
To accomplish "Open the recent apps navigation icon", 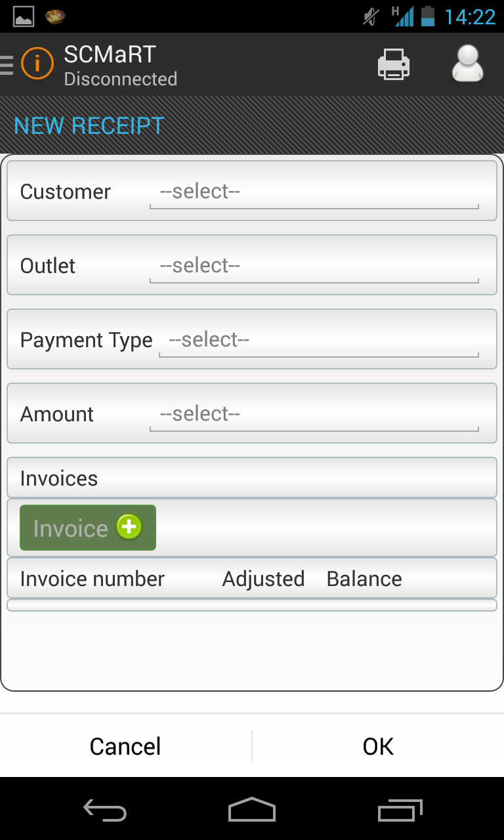I will (400, 810).
